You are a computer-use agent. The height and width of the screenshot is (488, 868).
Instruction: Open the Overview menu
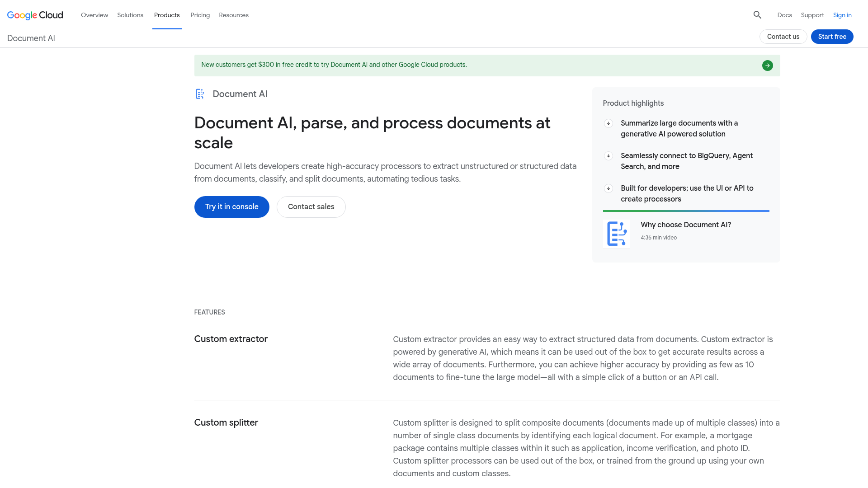click(94, 15)
